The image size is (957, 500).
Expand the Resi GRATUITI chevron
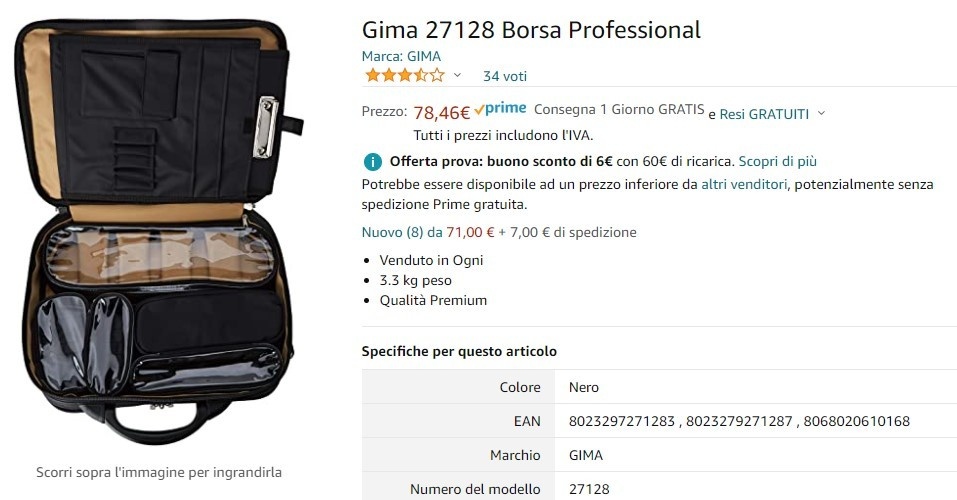(821, 113)
